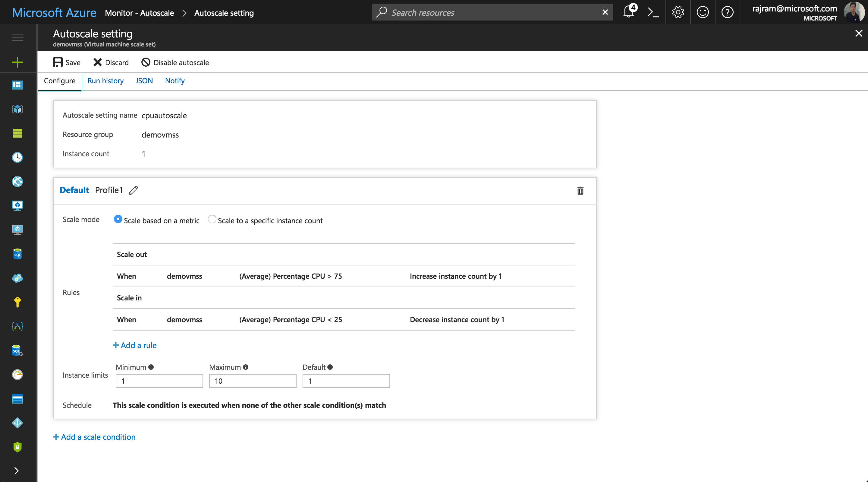The width and height of the screenshot is (868, 482).
Task: Open the help question mark icon
Action: pyautogui.click(x=727, y=12)
